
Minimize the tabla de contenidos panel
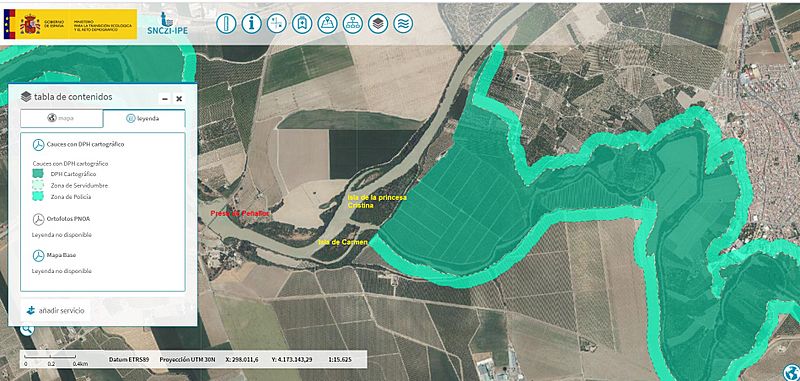(165, 98)
